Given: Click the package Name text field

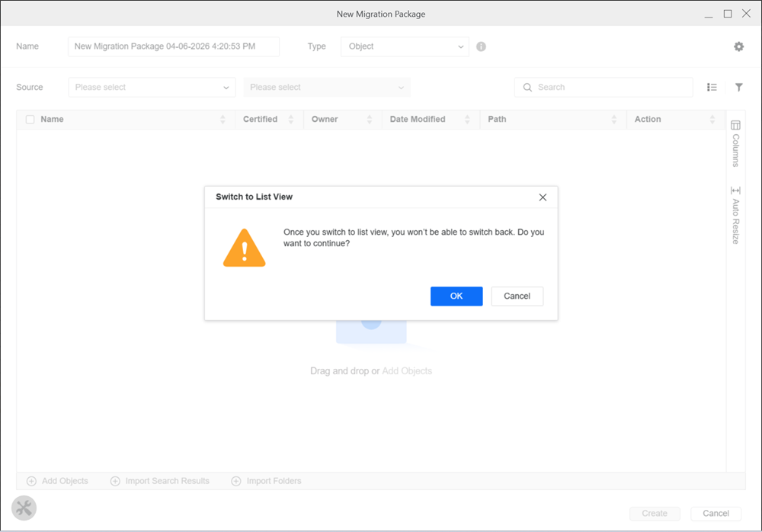Looking at the screenshot, I should (174, 46).
